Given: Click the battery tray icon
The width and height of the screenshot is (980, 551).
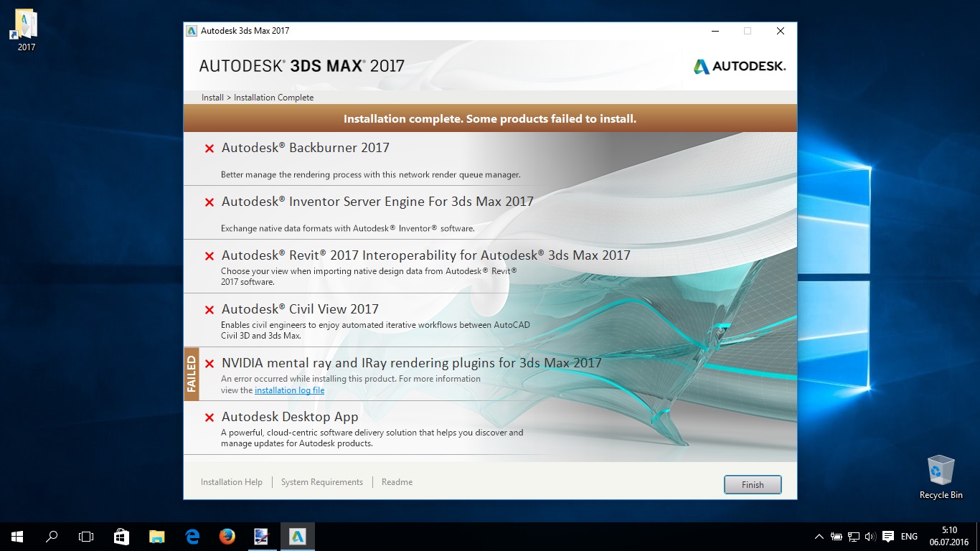Looking at the screenshot, I should [x=837, y=537].
